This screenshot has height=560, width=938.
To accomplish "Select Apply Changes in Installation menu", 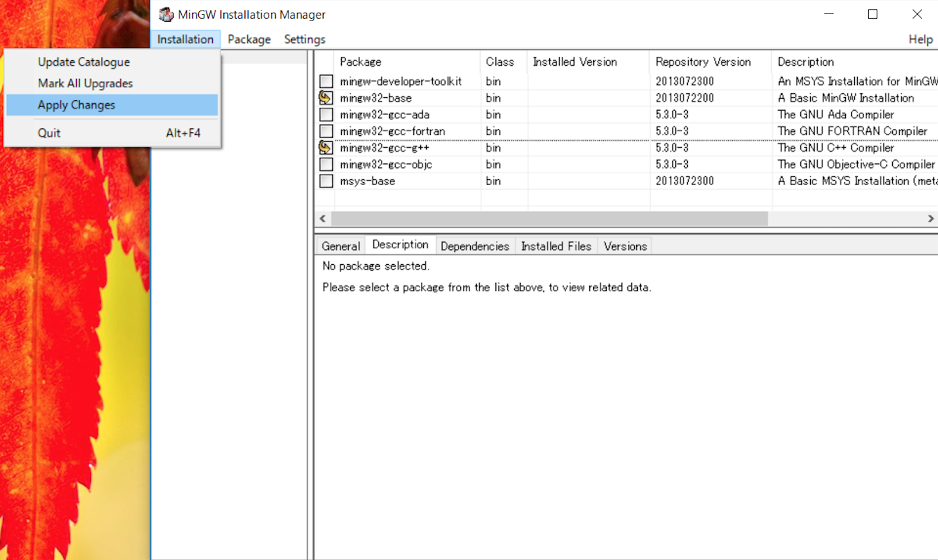I will click(x=112, y=105).
